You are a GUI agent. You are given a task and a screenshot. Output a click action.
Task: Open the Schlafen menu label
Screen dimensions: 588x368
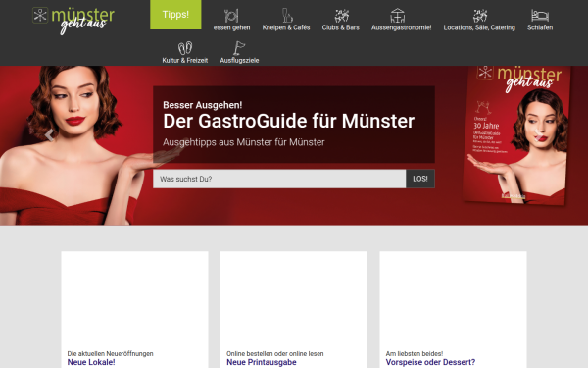[x=540, y=27]
